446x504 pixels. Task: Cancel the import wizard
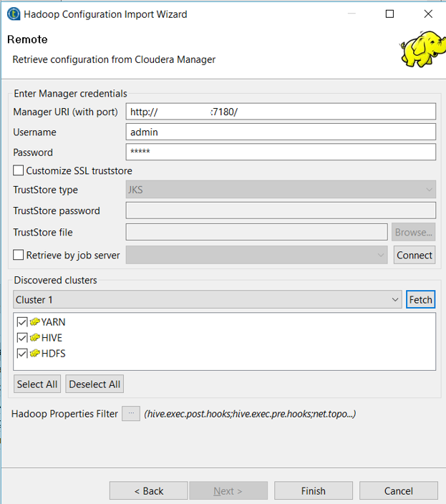[399, 491]
